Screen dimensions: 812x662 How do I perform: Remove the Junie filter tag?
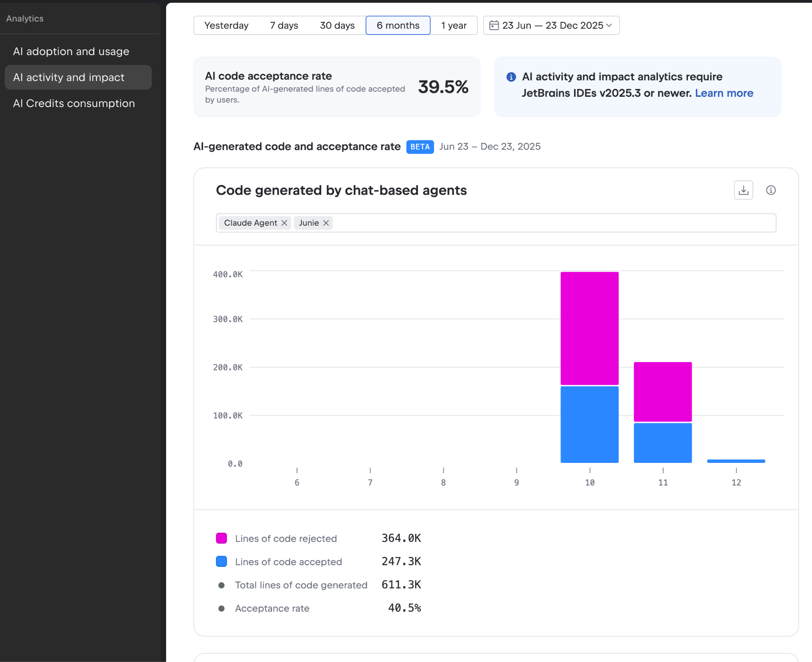point(326,223)
